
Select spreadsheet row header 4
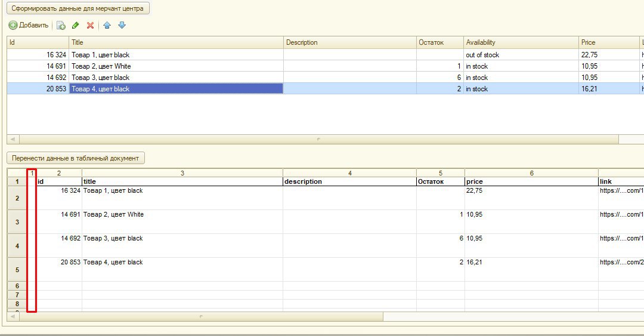pos(17,246)
